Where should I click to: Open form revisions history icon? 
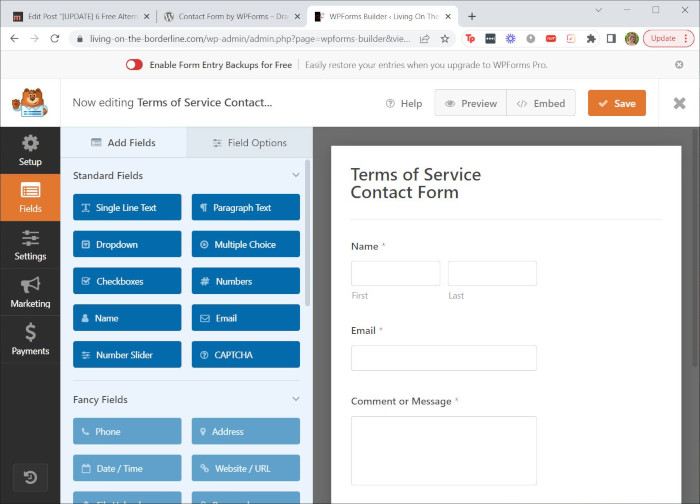coord(30,478)
